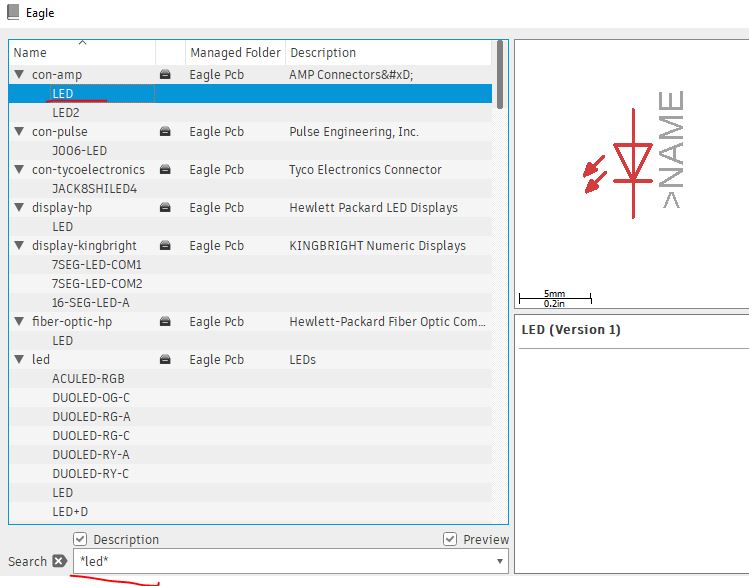Collapse the display-hp library

pyautogui.click(x=19, y=207)
